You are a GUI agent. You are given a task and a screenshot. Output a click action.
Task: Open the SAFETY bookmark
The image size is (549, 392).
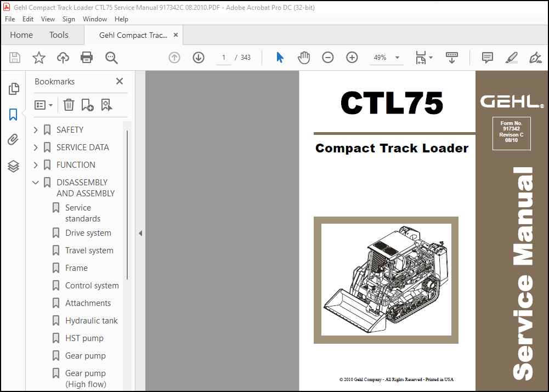click(x=70, y=130)
